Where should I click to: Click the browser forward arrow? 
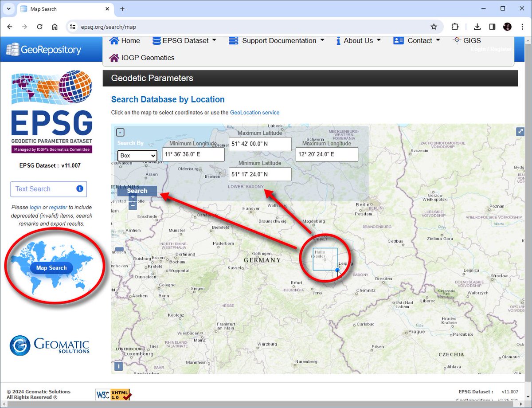24,27
